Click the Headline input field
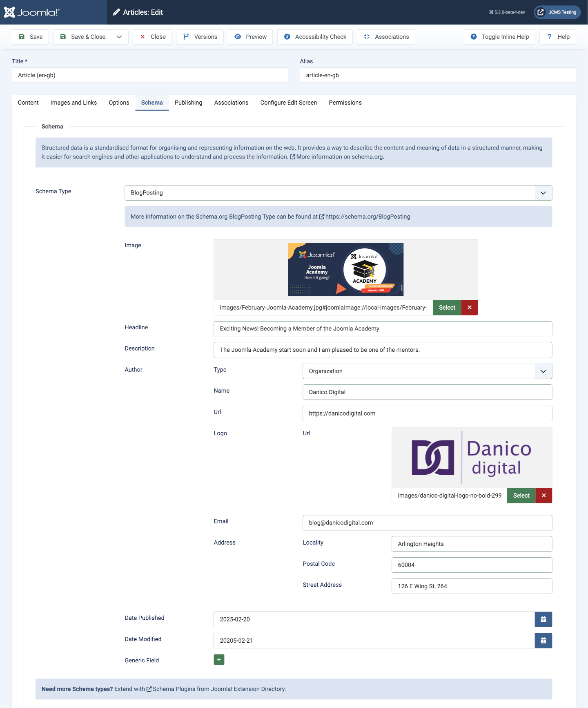 pyautogui.click(x=383, y=328)
